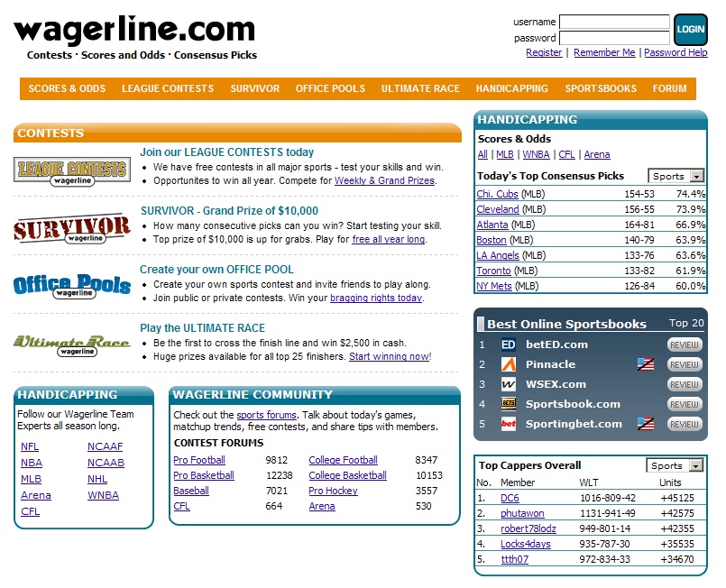
Task: Click the REVIEW button for Sportingbet.com
Action: pos(685,425)
